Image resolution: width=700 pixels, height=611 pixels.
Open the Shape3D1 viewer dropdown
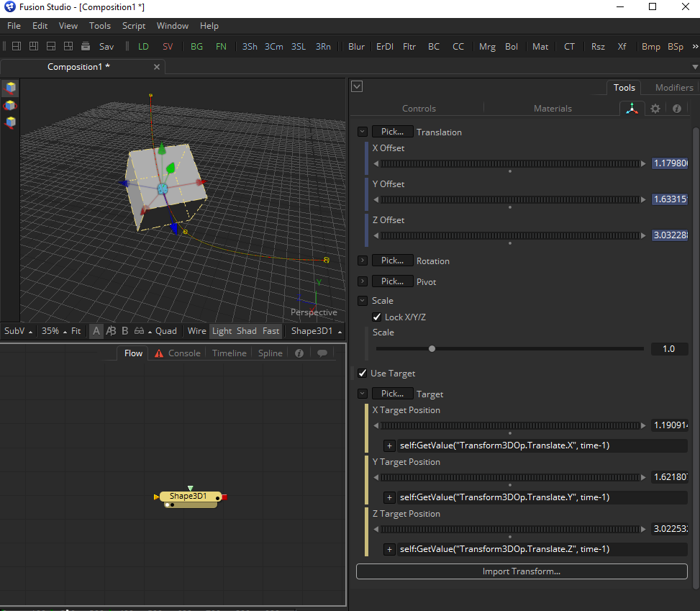317,331
